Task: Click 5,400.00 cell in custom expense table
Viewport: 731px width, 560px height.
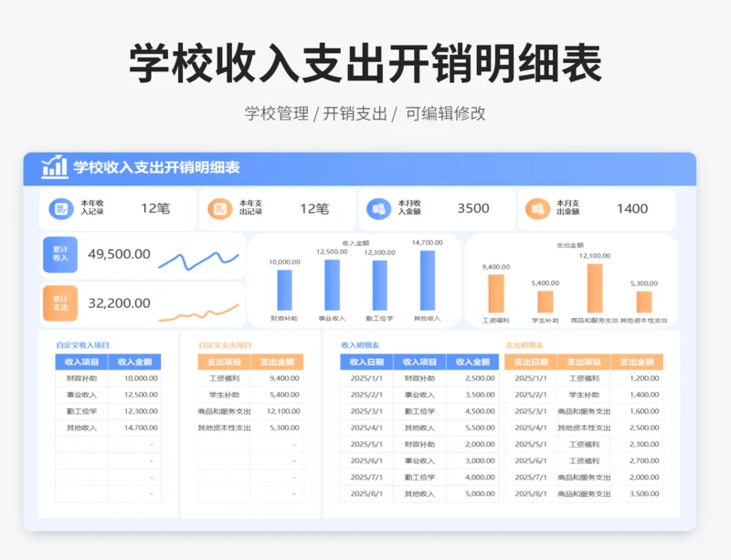Action: 278,395
